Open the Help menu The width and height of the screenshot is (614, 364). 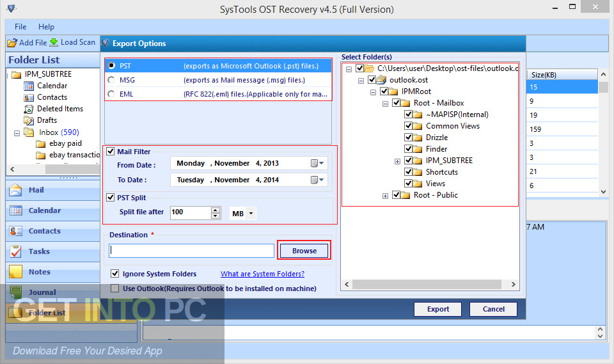point(46,27)
